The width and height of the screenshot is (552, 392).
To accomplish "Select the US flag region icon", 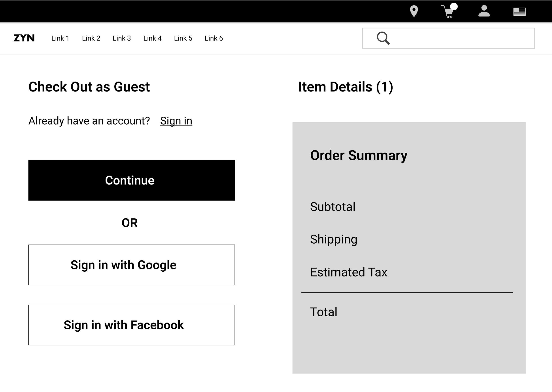I will tap(519, 12).
